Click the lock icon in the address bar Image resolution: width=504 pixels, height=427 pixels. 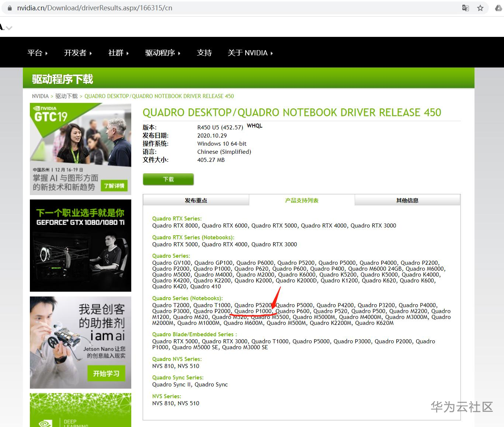(x=10, y=8)
